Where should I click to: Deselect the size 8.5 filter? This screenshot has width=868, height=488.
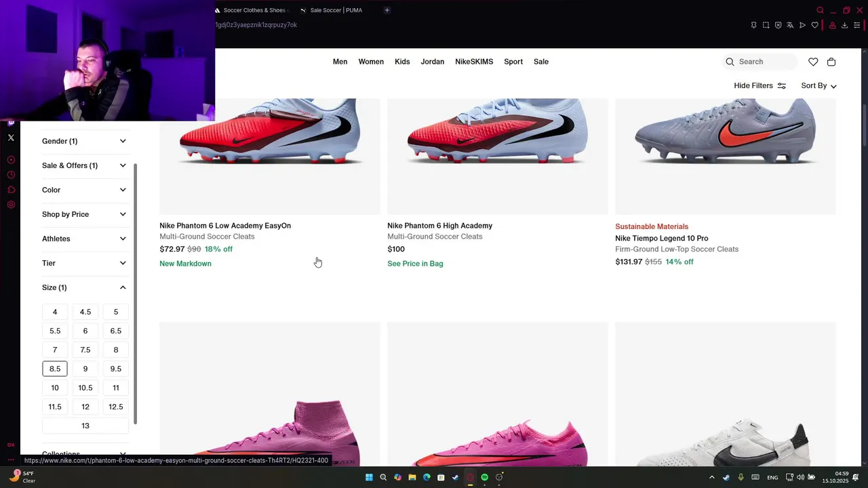55,369
